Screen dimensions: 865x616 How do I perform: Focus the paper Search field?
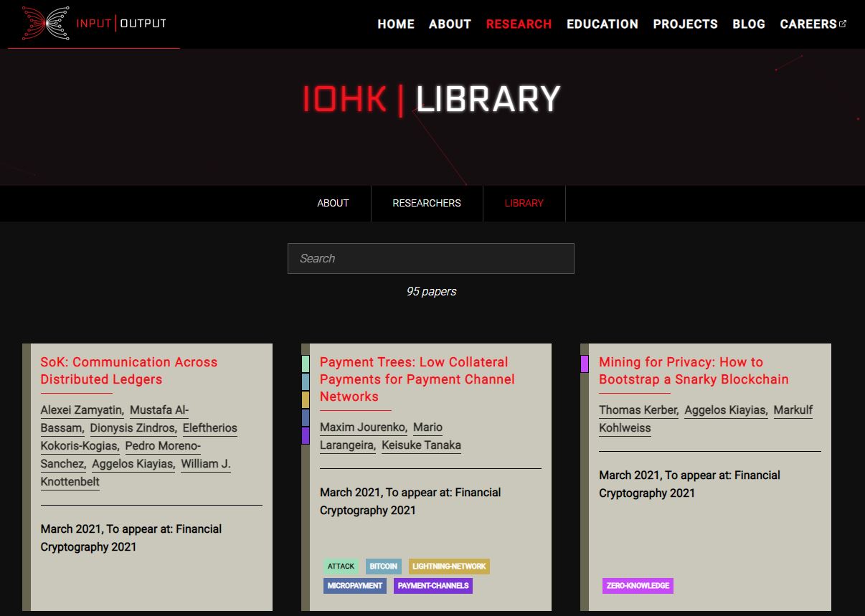(431, 258)
